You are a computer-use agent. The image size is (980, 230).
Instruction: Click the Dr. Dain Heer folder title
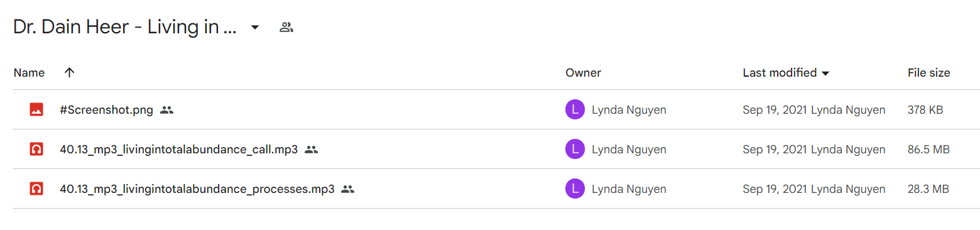(x=124, y=28)
